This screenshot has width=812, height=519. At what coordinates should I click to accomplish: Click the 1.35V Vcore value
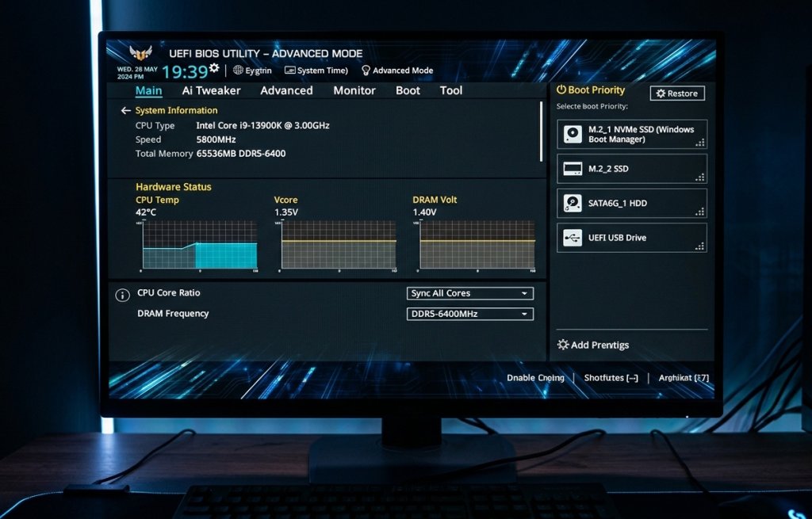pos(285,212)
